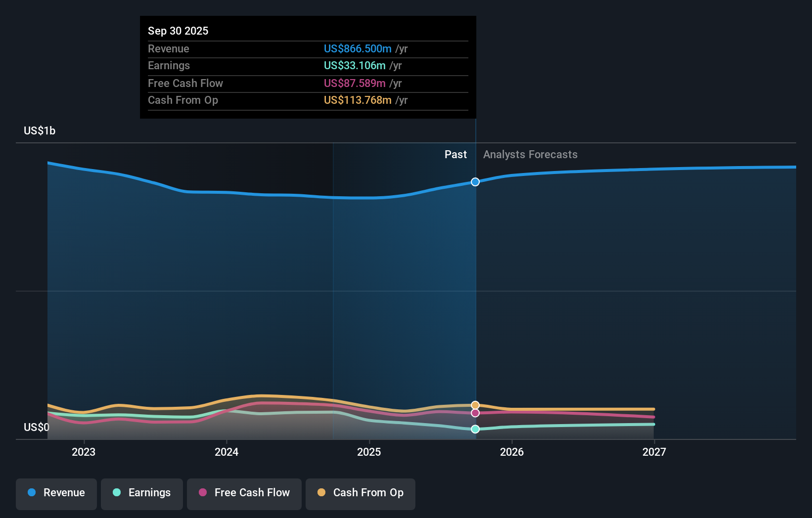Toggle the Cash From Op series visibility
Image resolution: width=812 pixels, height=518 pixels.
360,494
